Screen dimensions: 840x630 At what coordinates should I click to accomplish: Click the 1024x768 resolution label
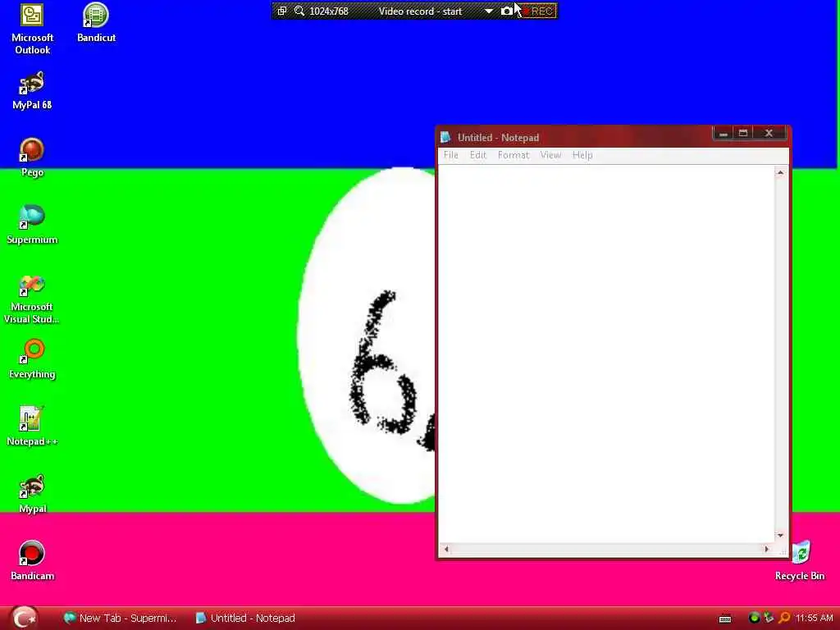coord(329,11)
